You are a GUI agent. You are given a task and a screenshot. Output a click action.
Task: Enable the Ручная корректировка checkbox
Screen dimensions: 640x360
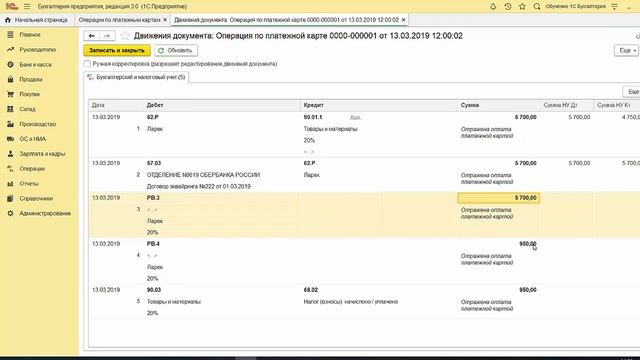pos(87,64)
